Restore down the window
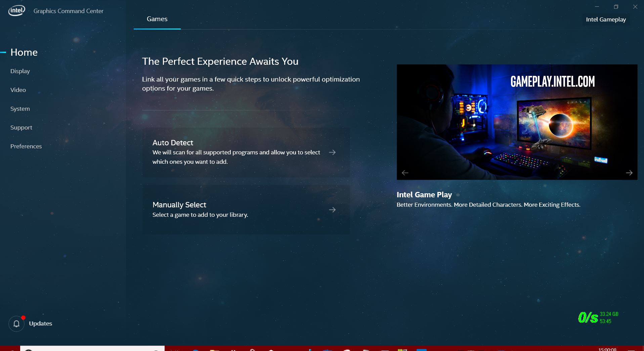 (x=616, y=7)
